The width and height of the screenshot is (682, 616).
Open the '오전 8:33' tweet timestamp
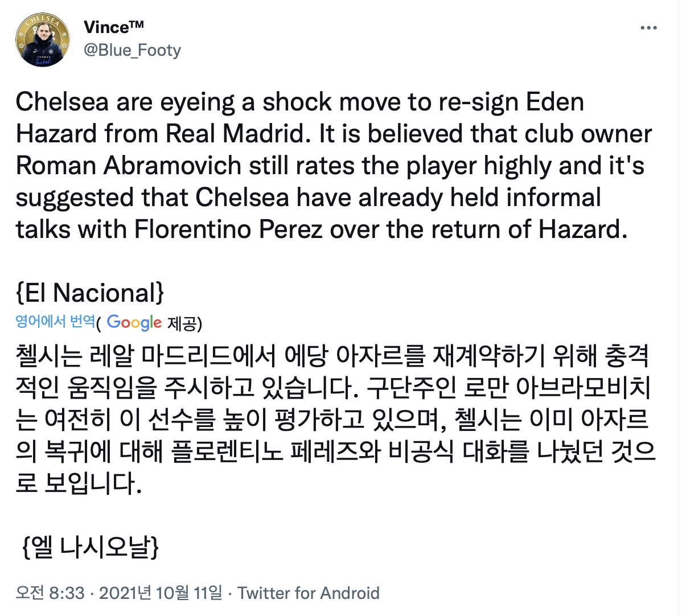50,593
